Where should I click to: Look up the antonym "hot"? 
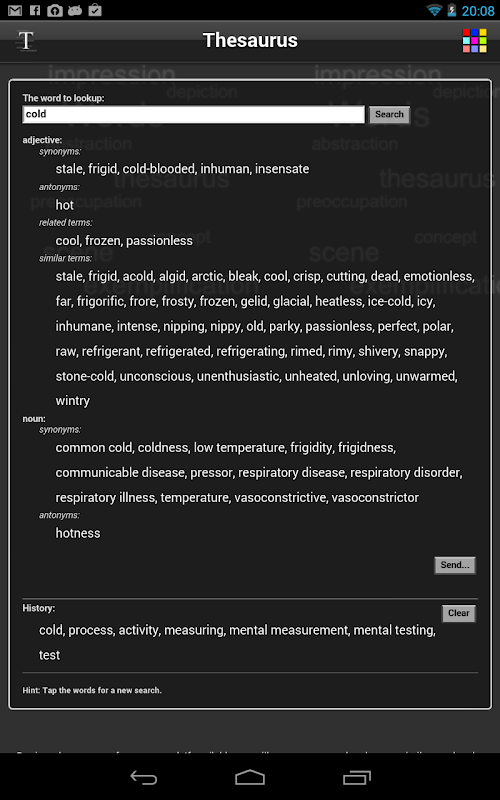65,205
